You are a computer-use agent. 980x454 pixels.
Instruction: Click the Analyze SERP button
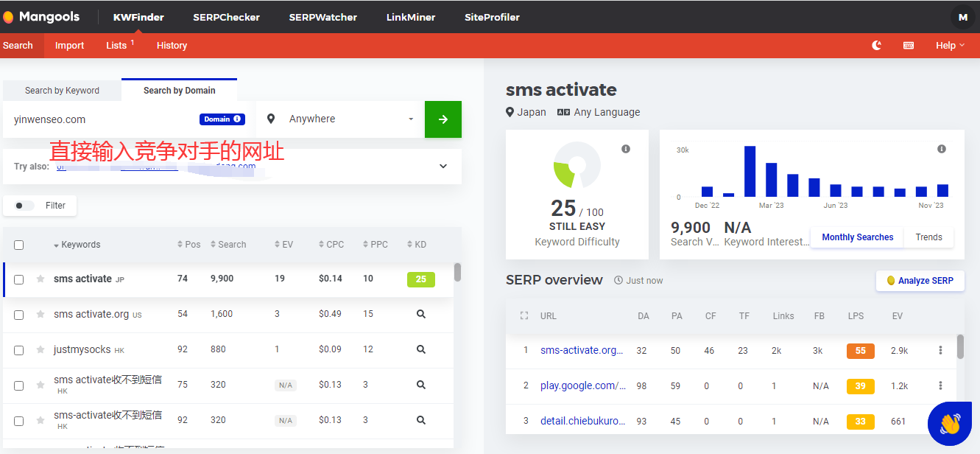tap(920, 281)
